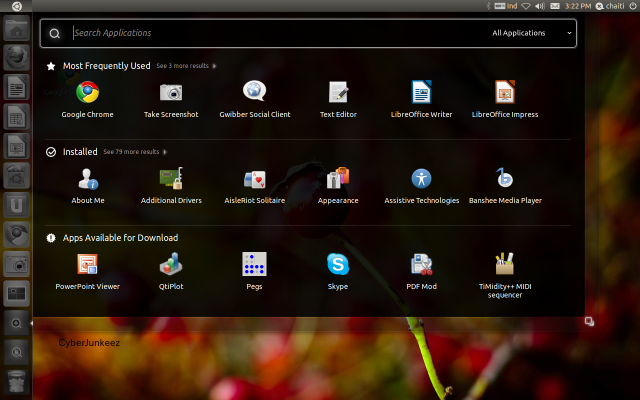The width and height of the screenshot is (640, 400).
Task: Open Home Folder from the launcher
Action: (16, 28)
